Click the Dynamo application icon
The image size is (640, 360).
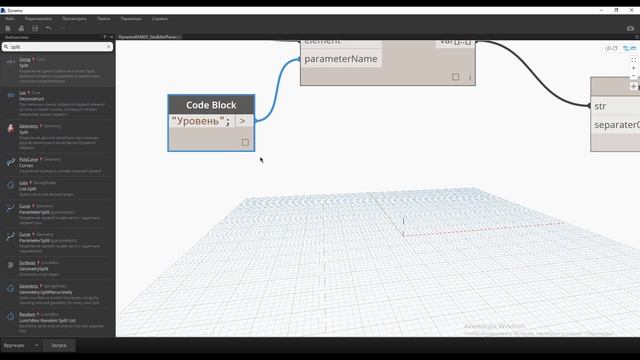pos(3,10)
